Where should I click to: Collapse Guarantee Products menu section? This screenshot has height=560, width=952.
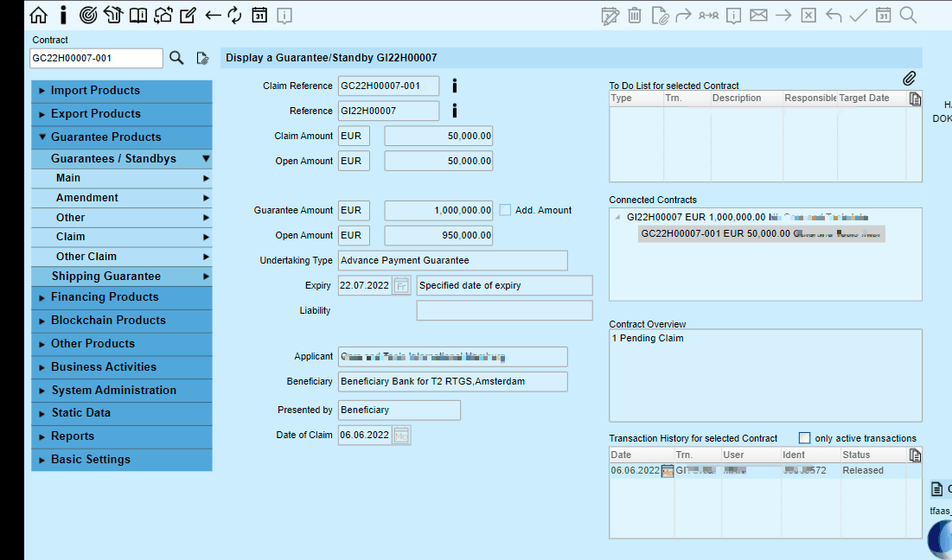point(121,137)
